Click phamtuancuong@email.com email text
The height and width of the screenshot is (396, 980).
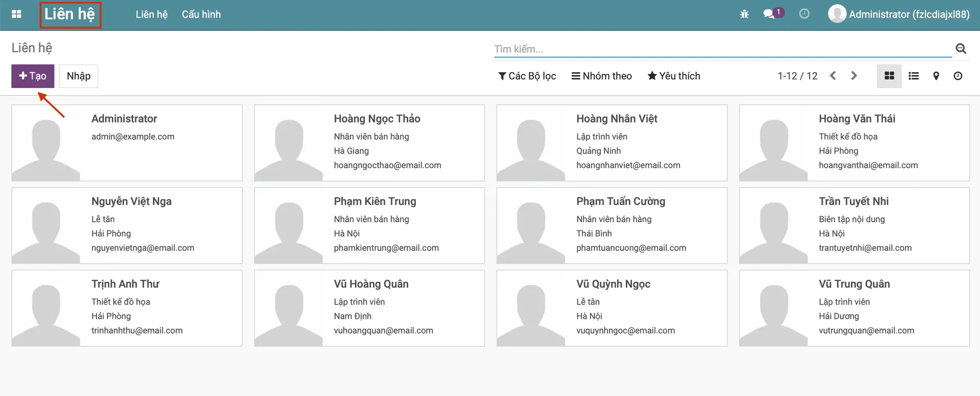(631, 248)
